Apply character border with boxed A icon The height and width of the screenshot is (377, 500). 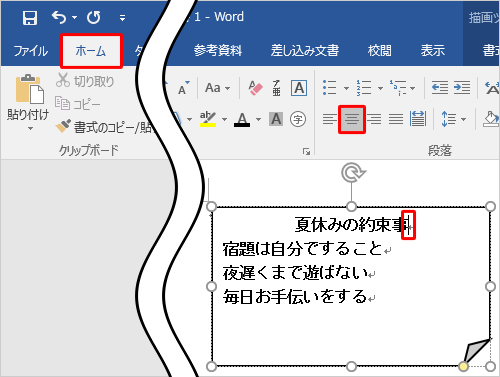299,88
